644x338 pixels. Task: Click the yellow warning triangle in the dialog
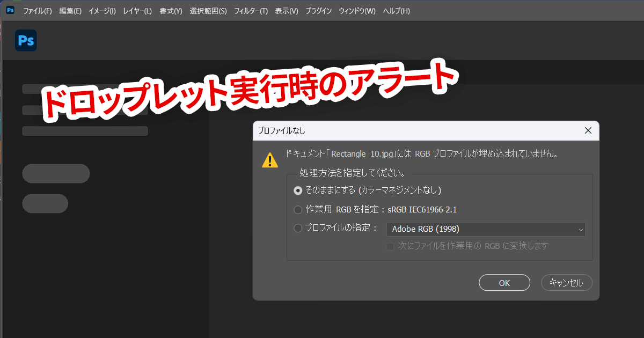269,160
